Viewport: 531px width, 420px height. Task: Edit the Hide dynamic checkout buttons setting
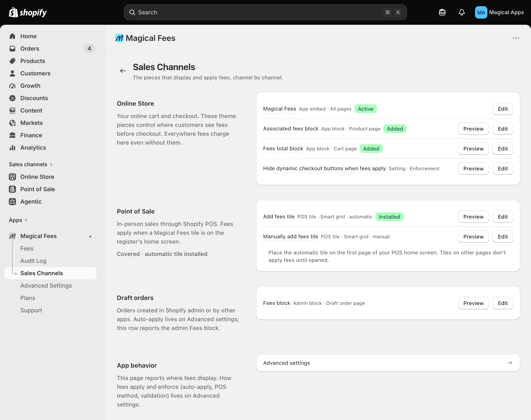[503, 169]
